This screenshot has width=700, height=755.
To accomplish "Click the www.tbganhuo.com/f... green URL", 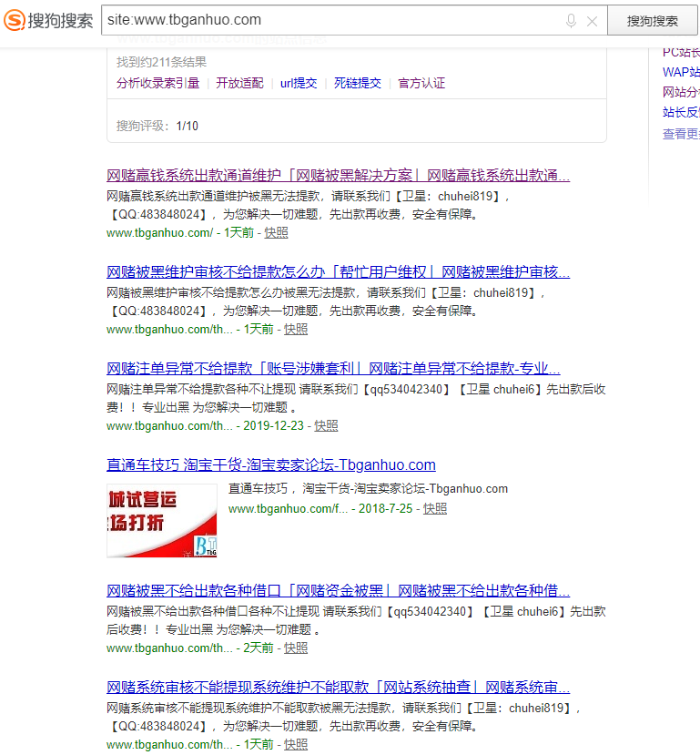I will [288, 508].
